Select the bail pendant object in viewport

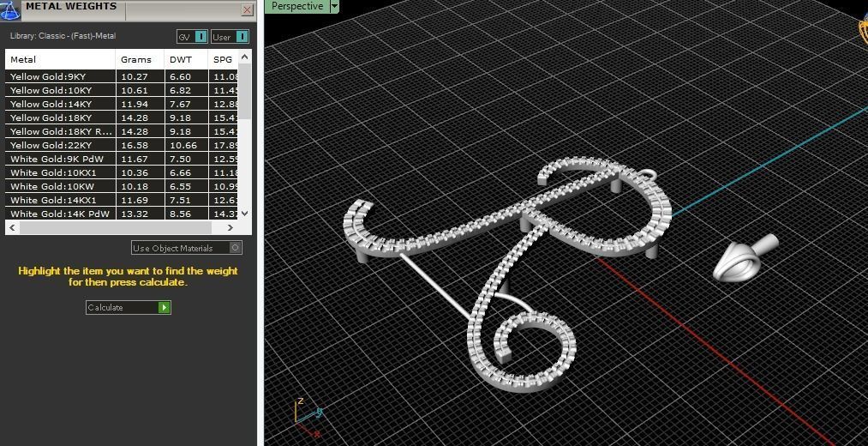click(745, 259)
